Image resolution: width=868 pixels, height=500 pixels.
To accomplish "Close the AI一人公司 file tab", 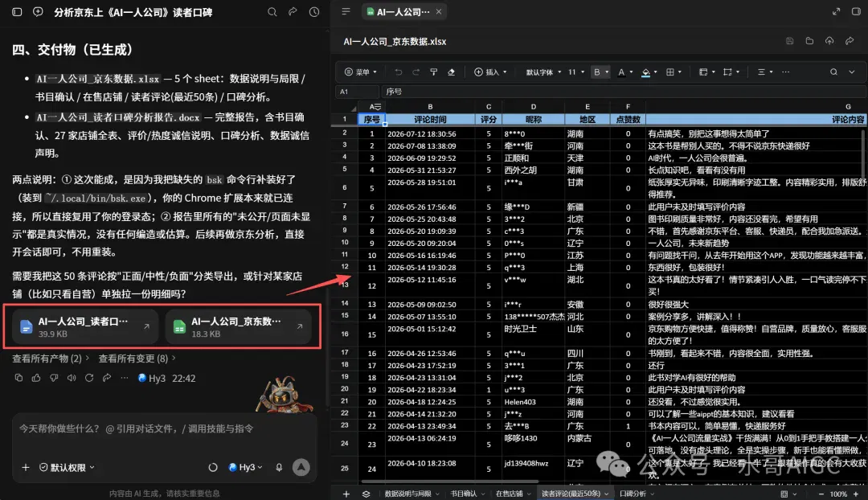I will tap(439, 11).
